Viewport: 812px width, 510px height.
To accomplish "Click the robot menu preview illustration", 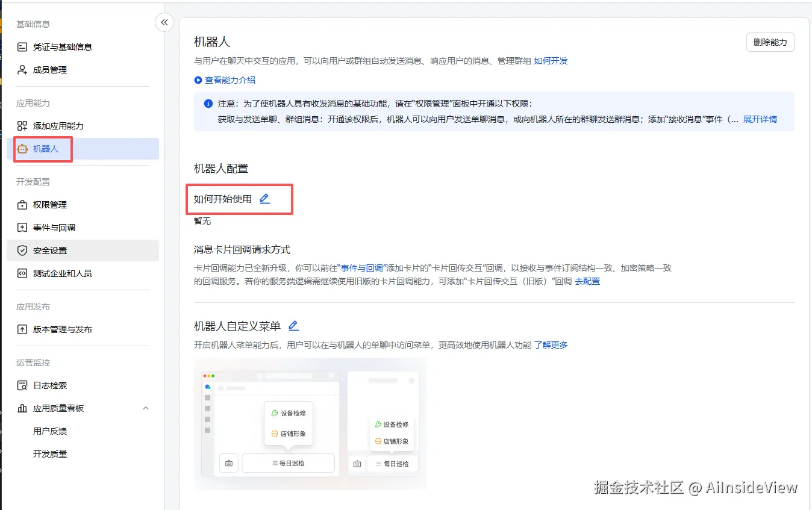I will point(310,424).
